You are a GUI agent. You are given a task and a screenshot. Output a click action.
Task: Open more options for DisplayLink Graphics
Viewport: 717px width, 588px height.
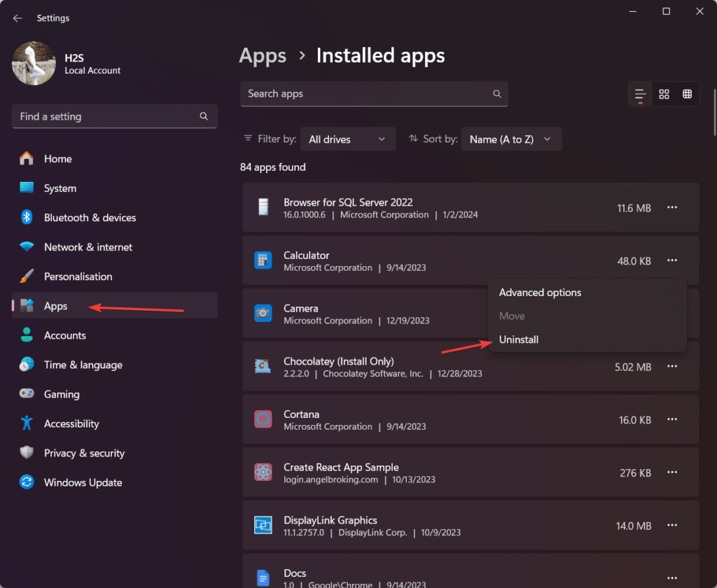click(672, 525)
